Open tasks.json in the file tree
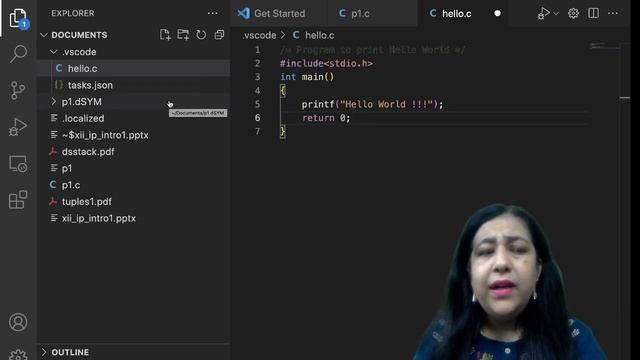The width and height of the screenshot is (640, 360). coord(90,85)
